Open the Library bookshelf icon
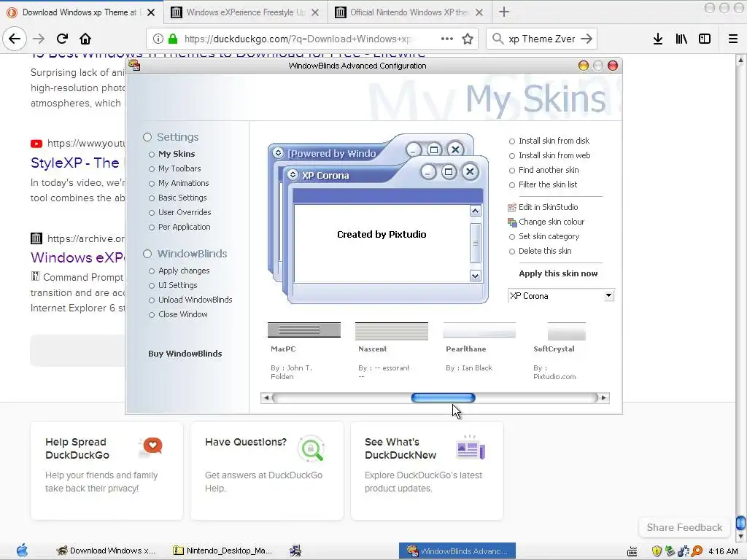 (681, 39)
